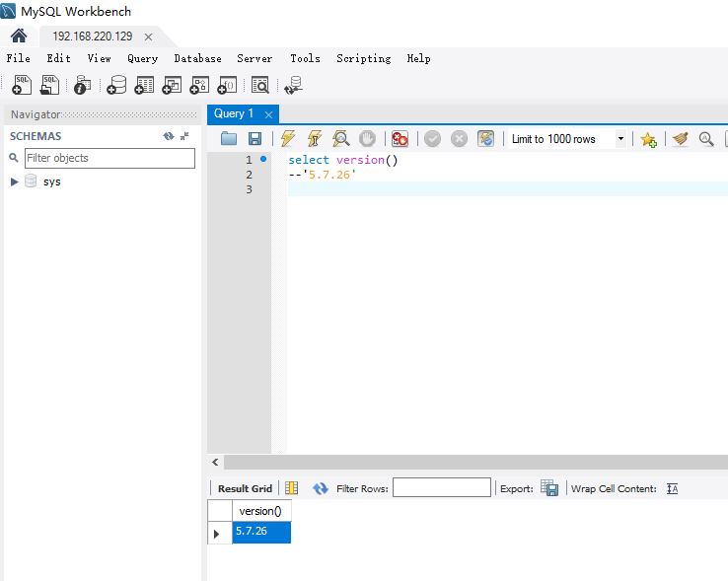Click the horizontal scrollbar track of the editor
The height and width of the screenshot is (581, 728).
tap(475, 462)
